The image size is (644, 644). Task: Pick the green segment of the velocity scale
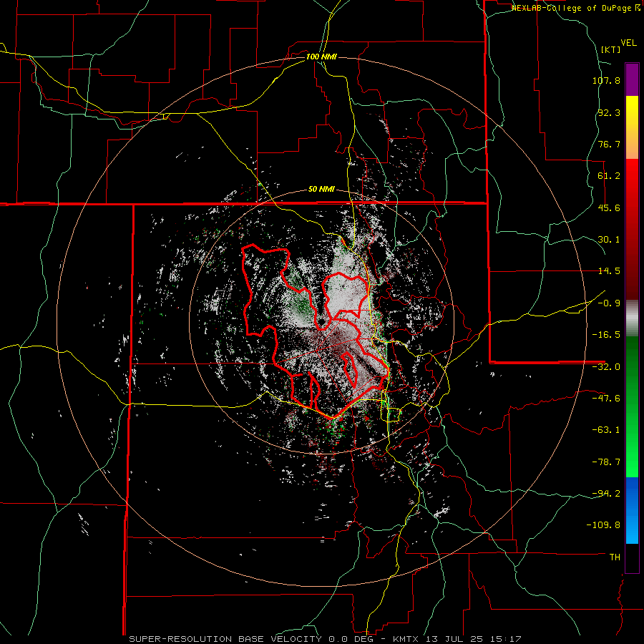[x=632, y=406]
